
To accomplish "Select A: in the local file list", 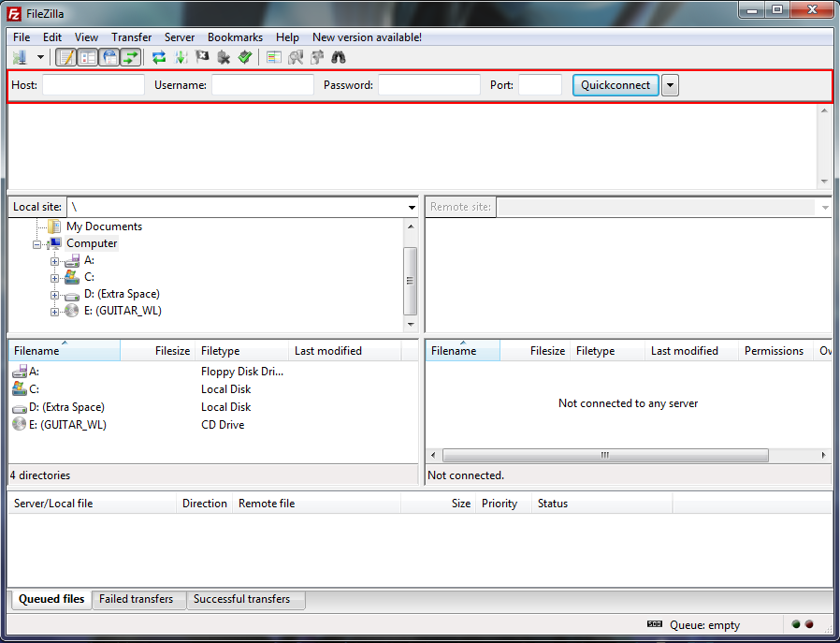I will coord(34,372).
